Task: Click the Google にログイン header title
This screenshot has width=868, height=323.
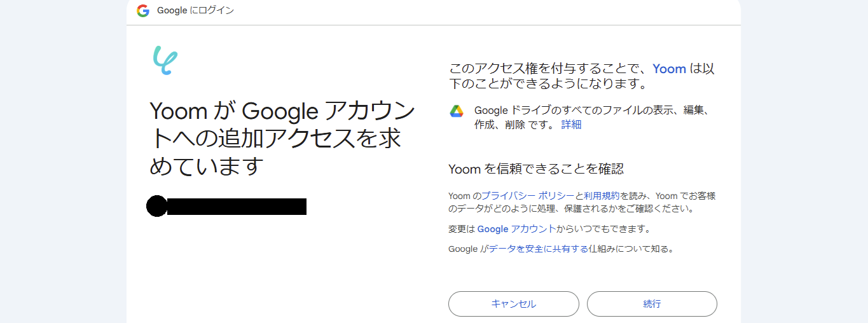Action: click(196, 11)
